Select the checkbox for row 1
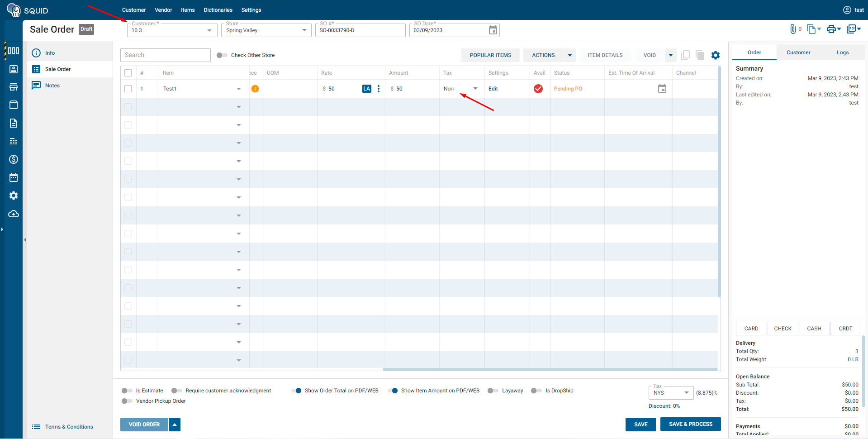 [x=128, y=89]
